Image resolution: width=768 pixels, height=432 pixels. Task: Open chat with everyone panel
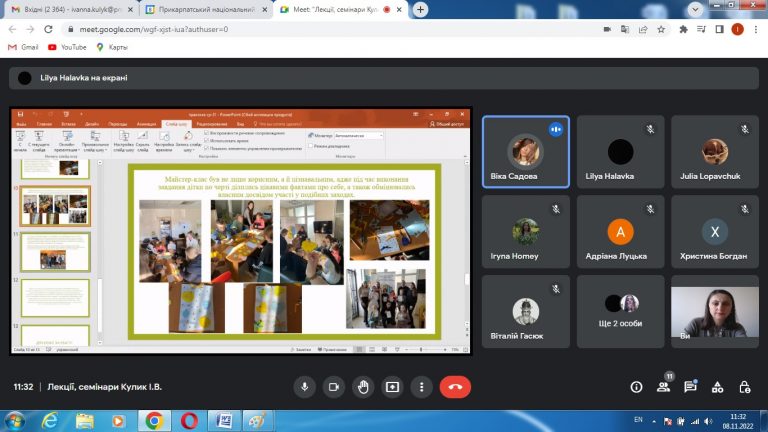(691, 387)
